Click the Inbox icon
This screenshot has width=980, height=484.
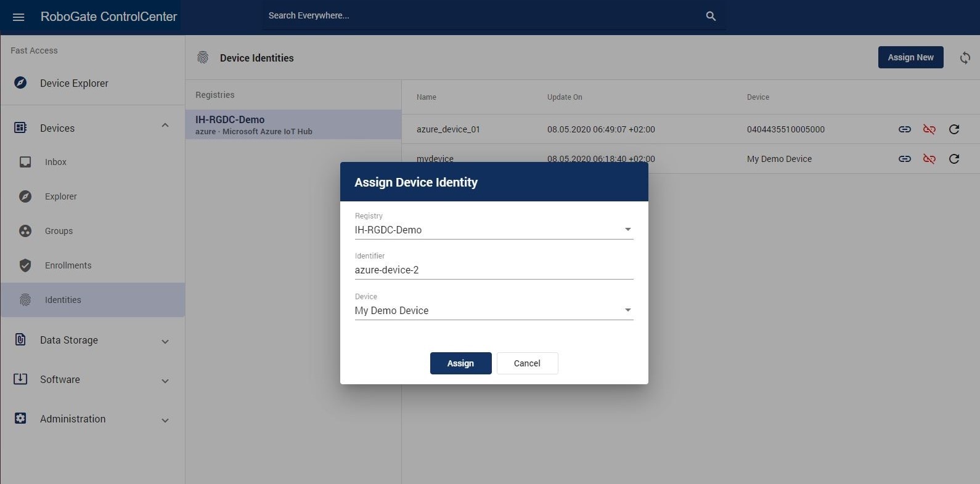pyautogui.click(x=25, y=162)
